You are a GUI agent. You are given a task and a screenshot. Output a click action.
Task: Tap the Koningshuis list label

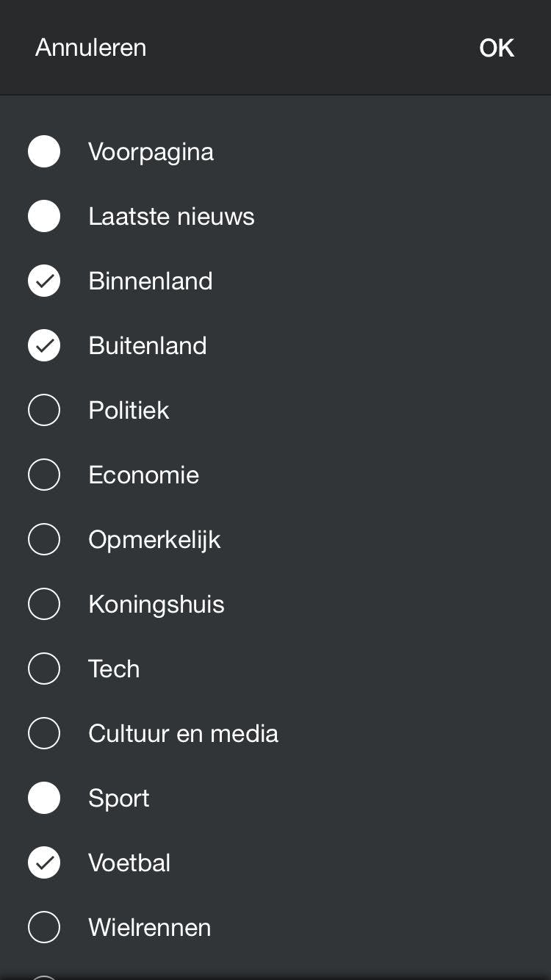(x=156, y=605)
